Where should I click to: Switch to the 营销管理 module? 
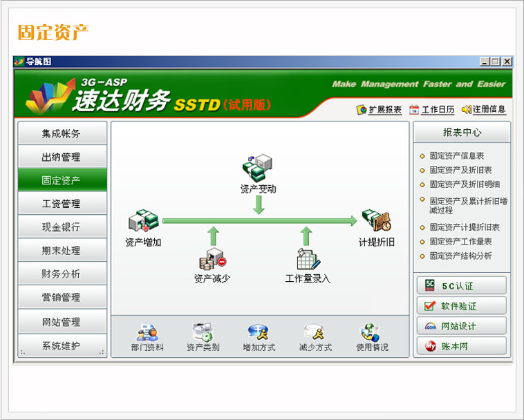click(62, 297)
